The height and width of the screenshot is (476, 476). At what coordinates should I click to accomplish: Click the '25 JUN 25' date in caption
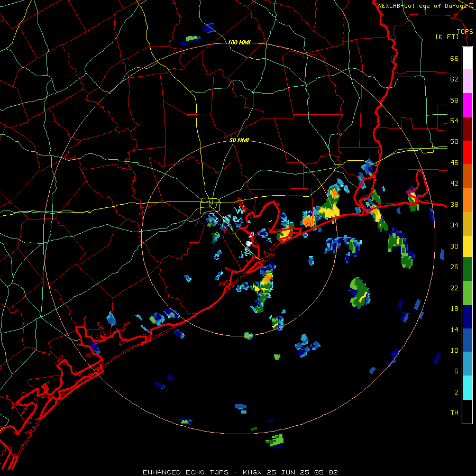(x=289, y=472)
